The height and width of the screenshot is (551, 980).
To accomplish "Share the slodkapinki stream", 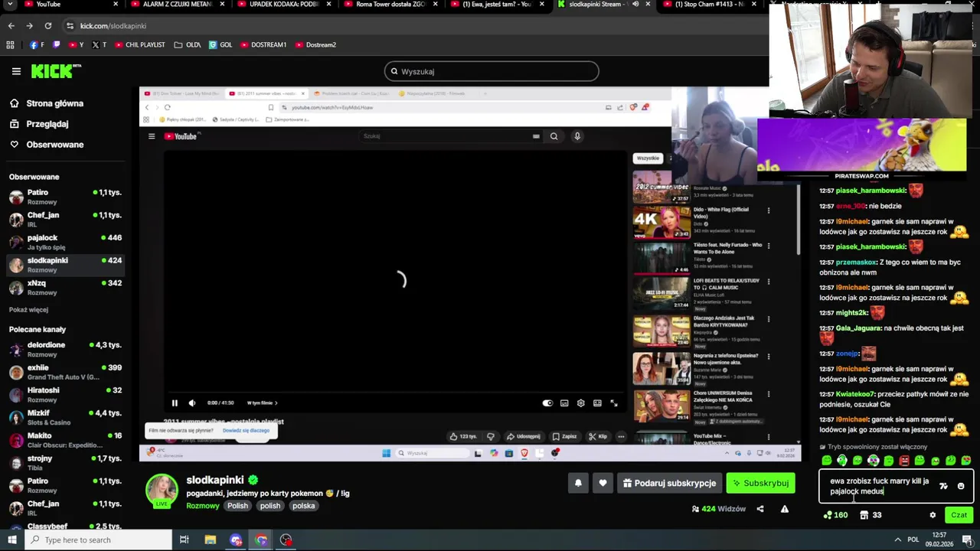I will 760,509.
